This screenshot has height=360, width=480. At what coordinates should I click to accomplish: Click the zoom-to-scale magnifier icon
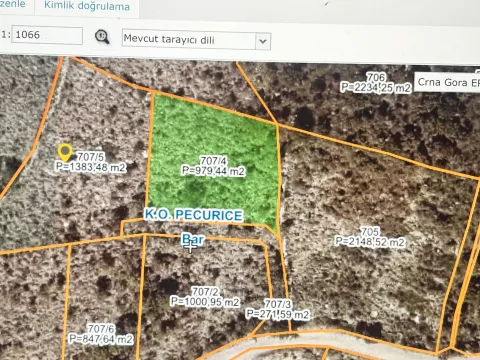(x=102, y=37)
